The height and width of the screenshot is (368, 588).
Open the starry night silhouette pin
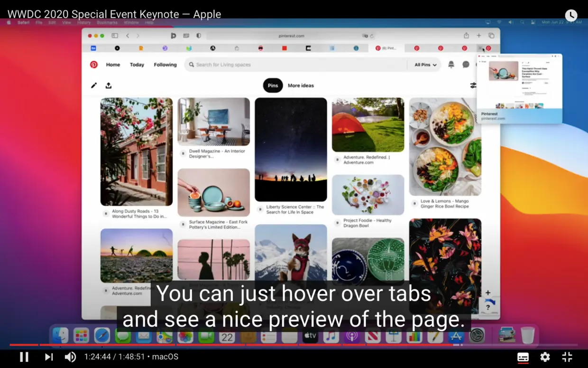[x=291, y=150]
